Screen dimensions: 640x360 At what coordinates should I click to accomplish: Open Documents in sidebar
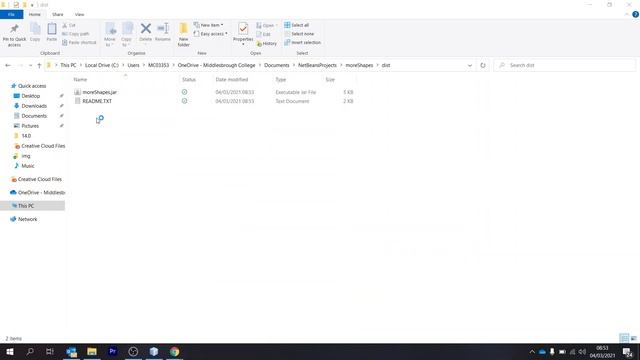[34, 116]
